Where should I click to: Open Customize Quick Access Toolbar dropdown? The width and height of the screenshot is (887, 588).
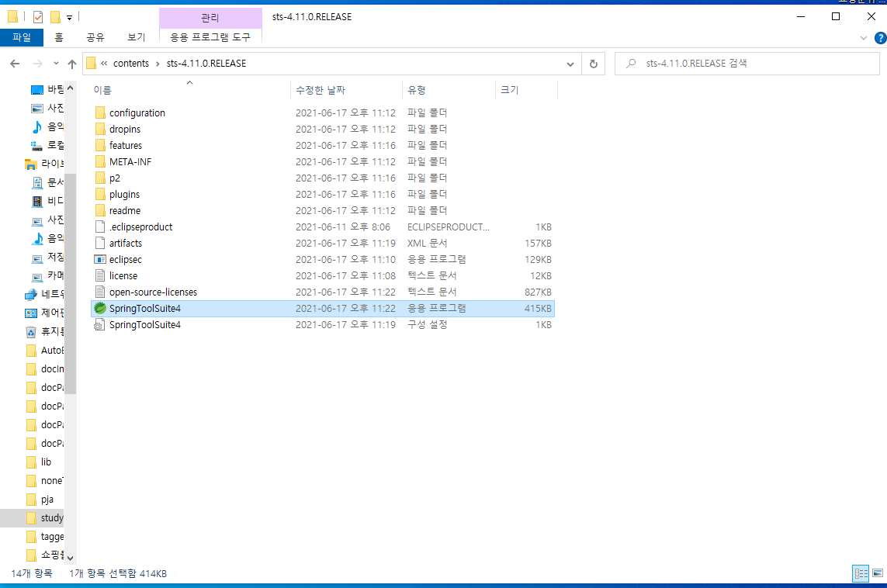70,18
